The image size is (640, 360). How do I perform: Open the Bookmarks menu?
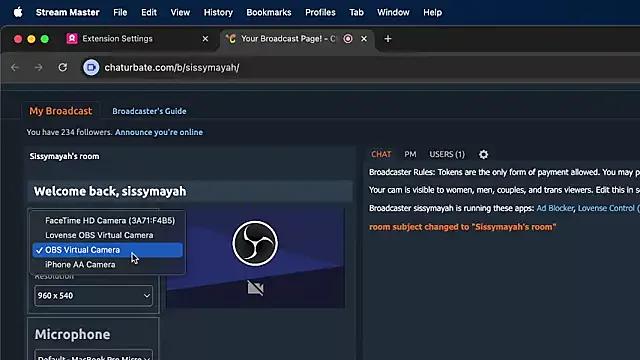269,12
